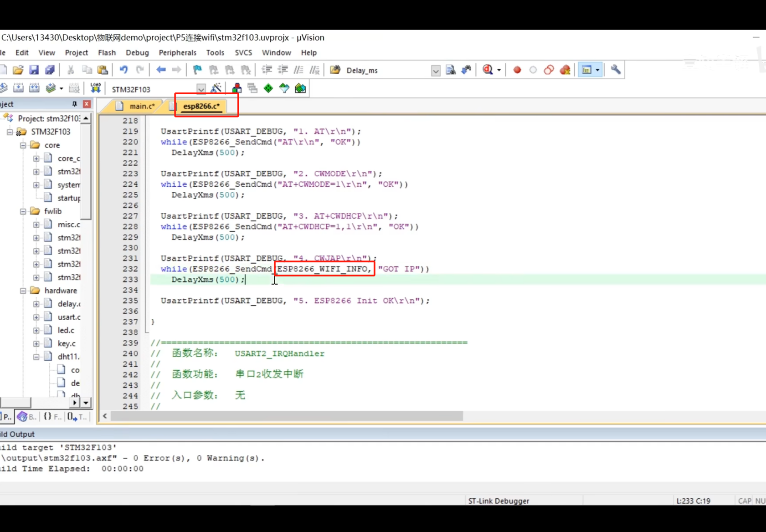Screen dimensions: 766x532
Task: Navigate forwards with the right arrow
Action: [176, 70]
